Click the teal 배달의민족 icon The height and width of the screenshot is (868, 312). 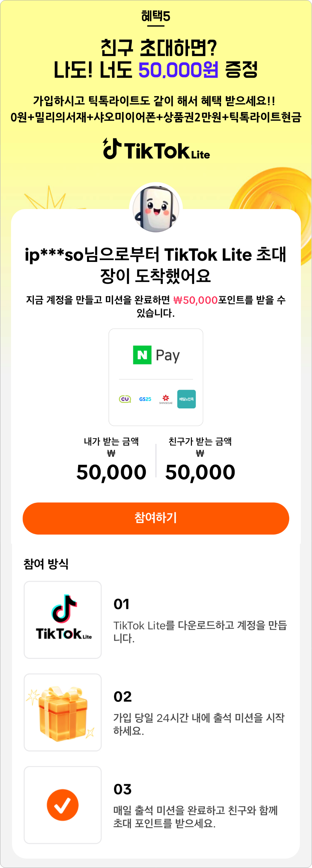pos(186,399)
